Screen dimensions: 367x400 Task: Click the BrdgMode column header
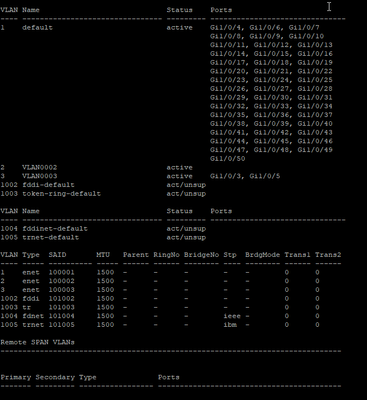click(263, 255)
